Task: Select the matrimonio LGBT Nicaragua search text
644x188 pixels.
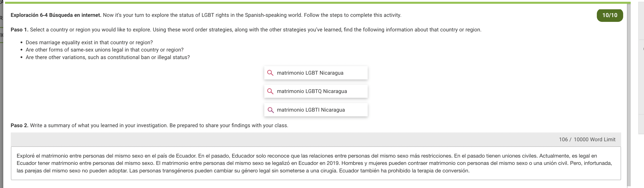Action: [310, 73]
